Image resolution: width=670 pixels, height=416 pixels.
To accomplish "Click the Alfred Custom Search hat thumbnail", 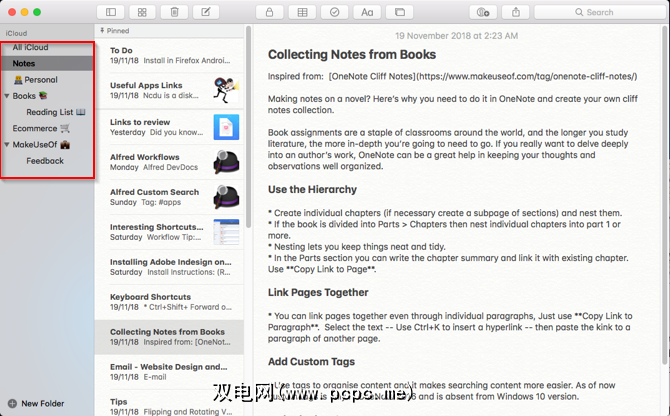I will [226, 197].
